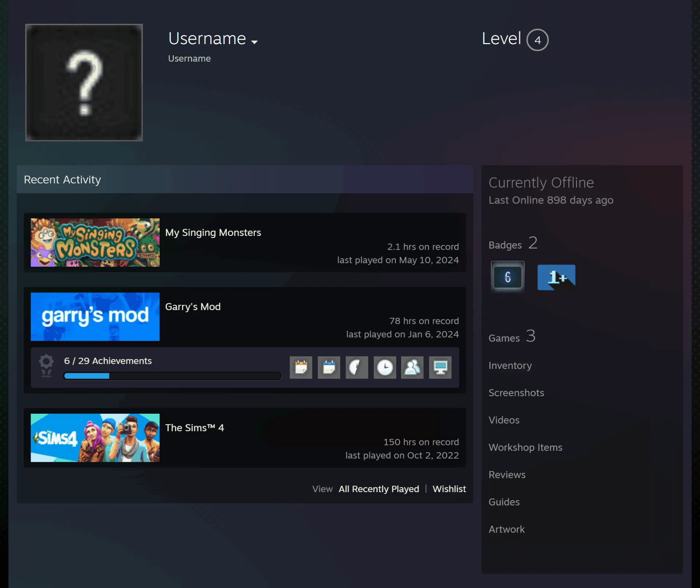
Task: Click the achievements gear trophy icon
Action: point(46,365)
